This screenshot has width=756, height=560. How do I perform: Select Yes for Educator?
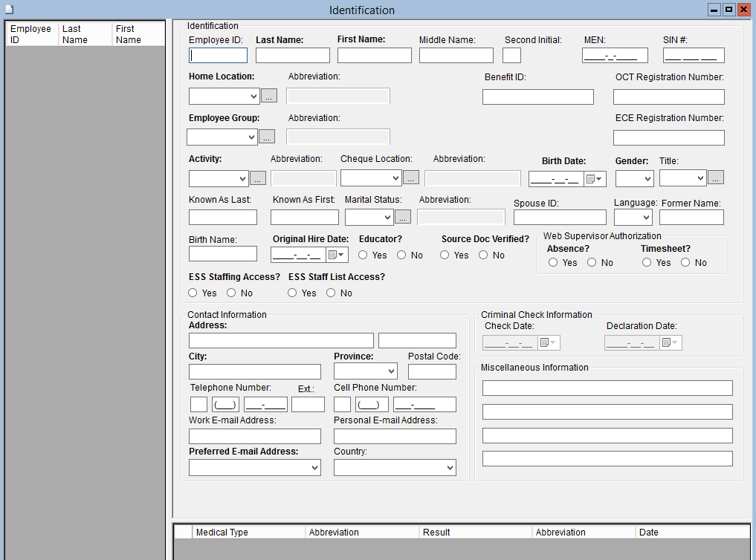(x=364, y=255)
